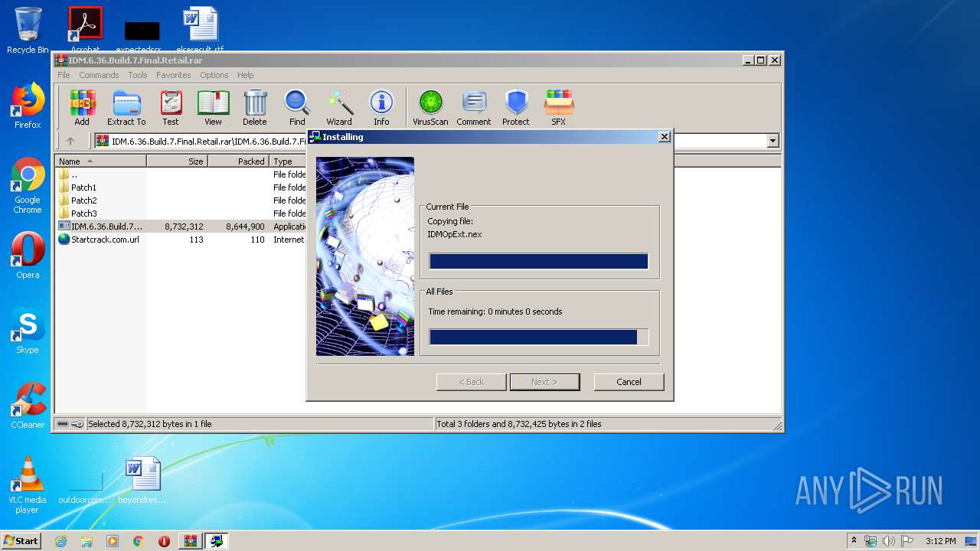980x551 pixels.
Task: Click the Back button in installer
Action: (x=471, y=382)
